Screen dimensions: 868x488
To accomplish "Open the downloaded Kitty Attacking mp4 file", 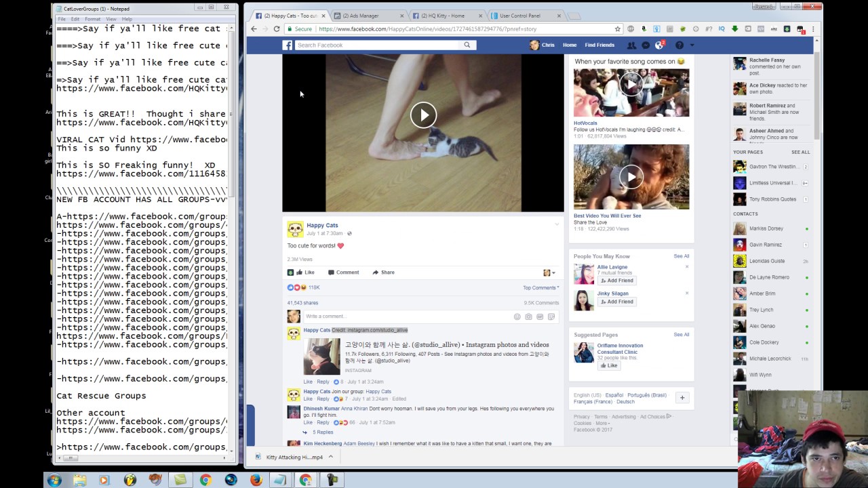I will pyautogui.click(x=289, y=457).
